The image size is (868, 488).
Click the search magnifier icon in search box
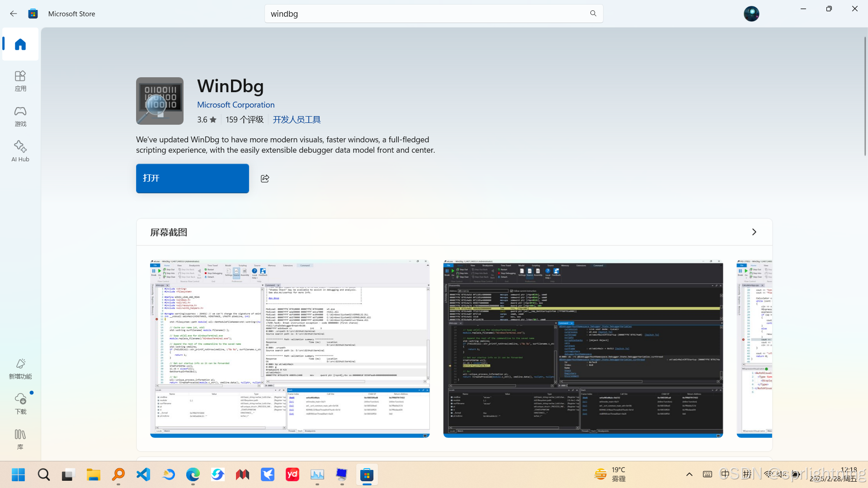tap(593, 14)
